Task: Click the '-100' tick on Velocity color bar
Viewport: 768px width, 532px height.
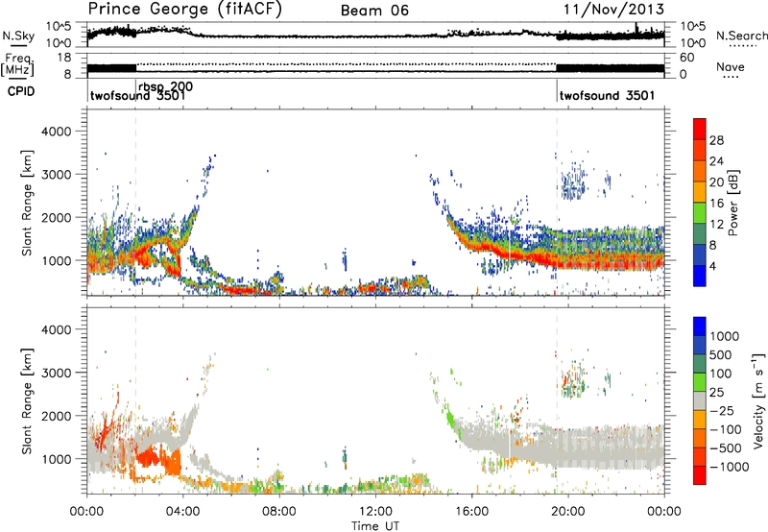Action: tap(726, 429)
